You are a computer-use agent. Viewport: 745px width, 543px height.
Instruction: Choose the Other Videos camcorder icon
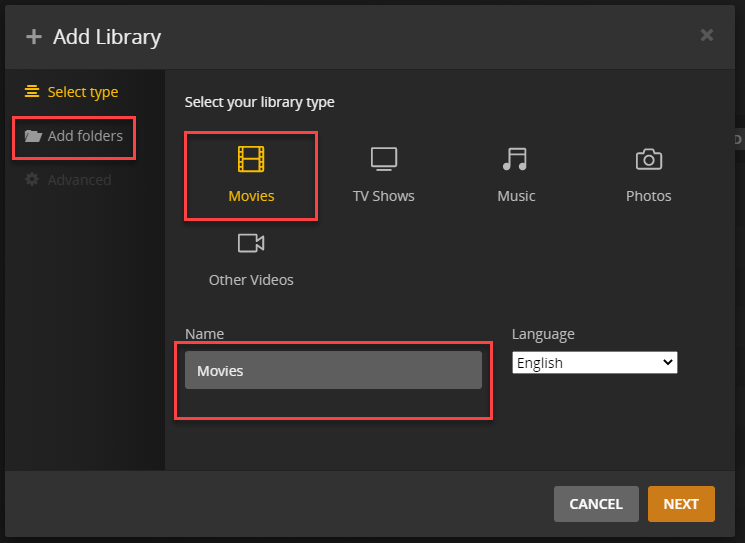[251, 243]
